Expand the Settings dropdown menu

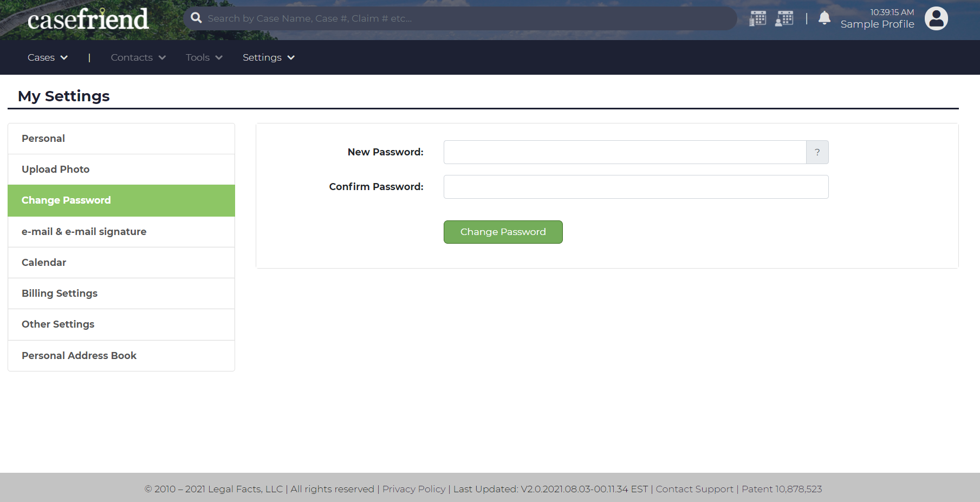(268, 57)
